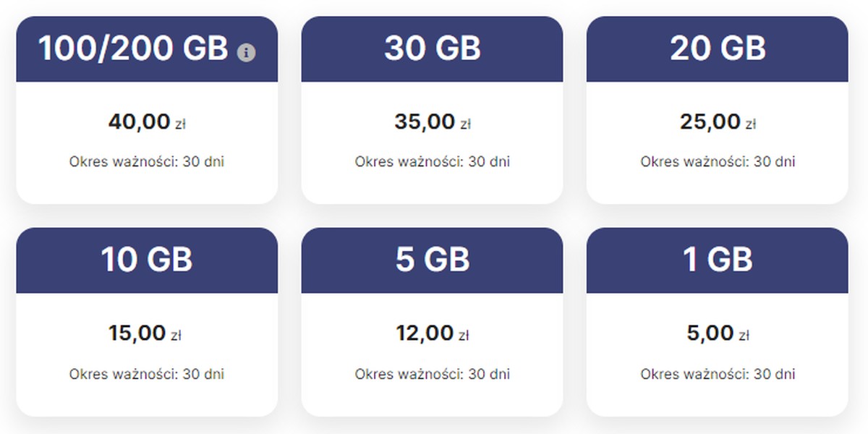Click validity period text under 25,00 zł

717,161
